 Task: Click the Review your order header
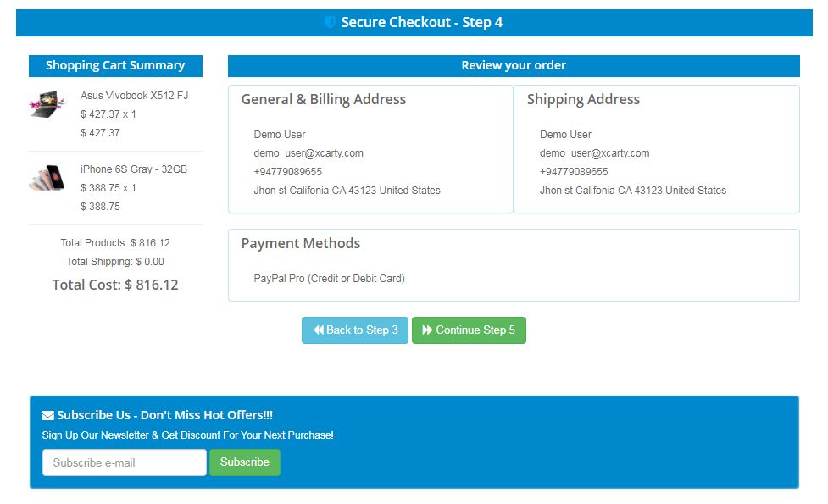click(514, 65)
